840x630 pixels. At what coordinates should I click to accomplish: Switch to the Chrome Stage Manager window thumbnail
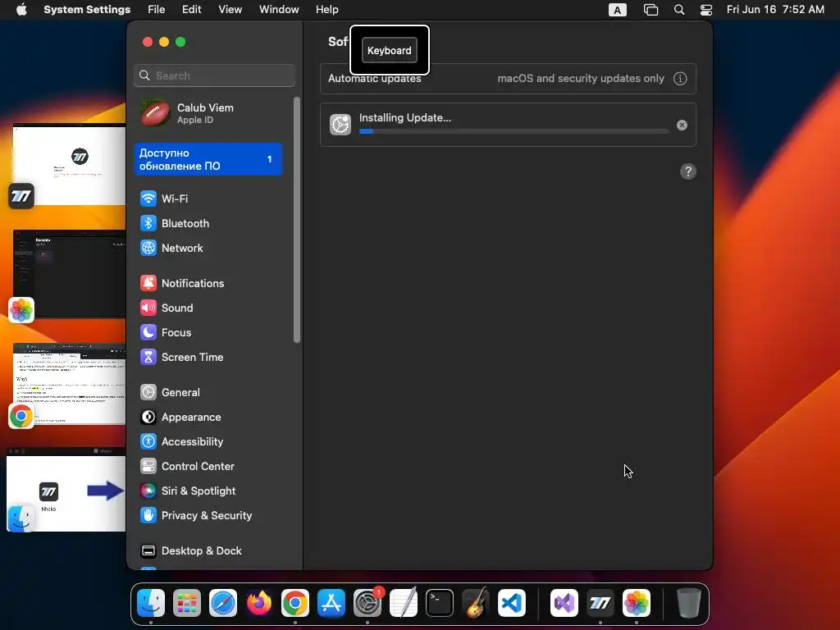(x=69, y=384)
